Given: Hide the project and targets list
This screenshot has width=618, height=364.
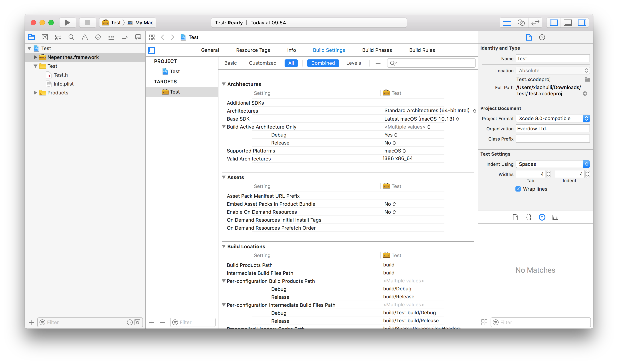Looking at the screenshot, I should click(152, 50).
